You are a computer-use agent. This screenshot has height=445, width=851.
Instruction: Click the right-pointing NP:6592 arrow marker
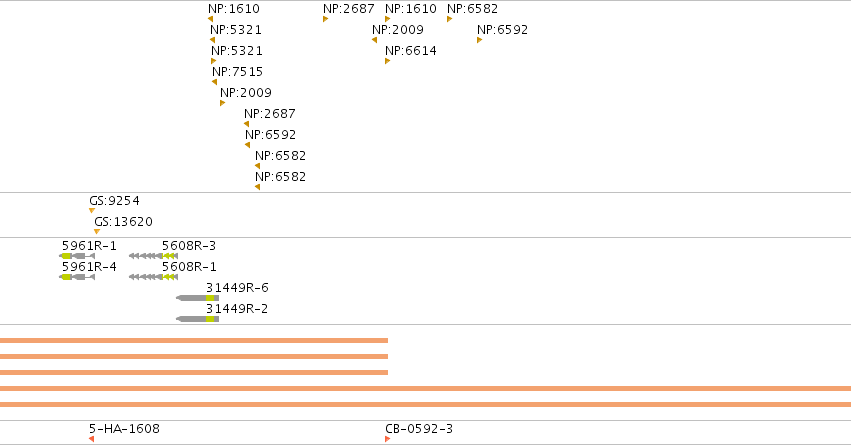pyautogui.click(x=479, y=40)
